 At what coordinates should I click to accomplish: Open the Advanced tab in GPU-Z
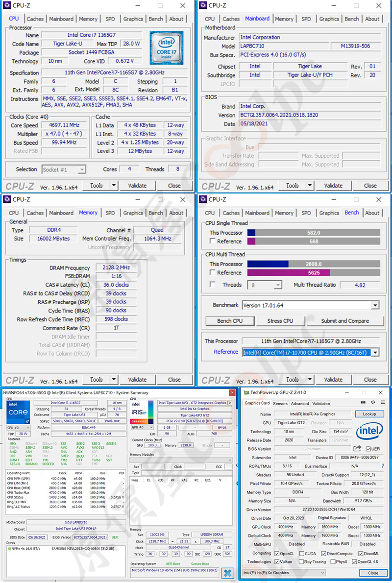click(300, 403)
